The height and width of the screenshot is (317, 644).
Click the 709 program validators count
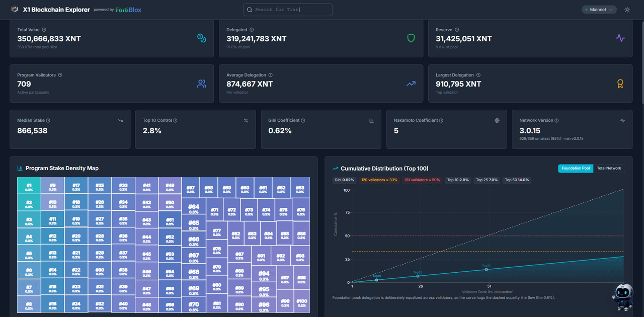tap(24, 84)
